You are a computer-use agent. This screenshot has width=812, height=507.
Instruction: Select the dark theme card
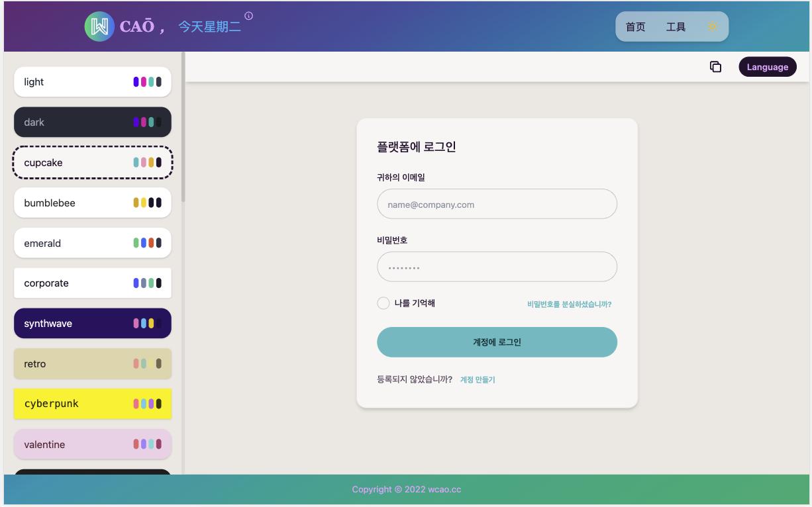pos(92,122)
